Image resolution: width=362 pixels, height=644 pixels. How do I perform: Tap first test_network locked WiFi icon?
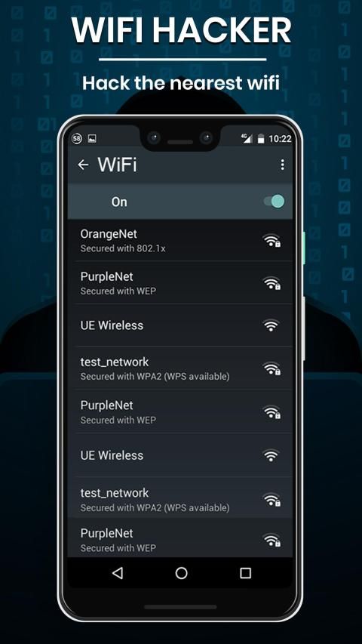pyautogui.click(x=271, y=368)
